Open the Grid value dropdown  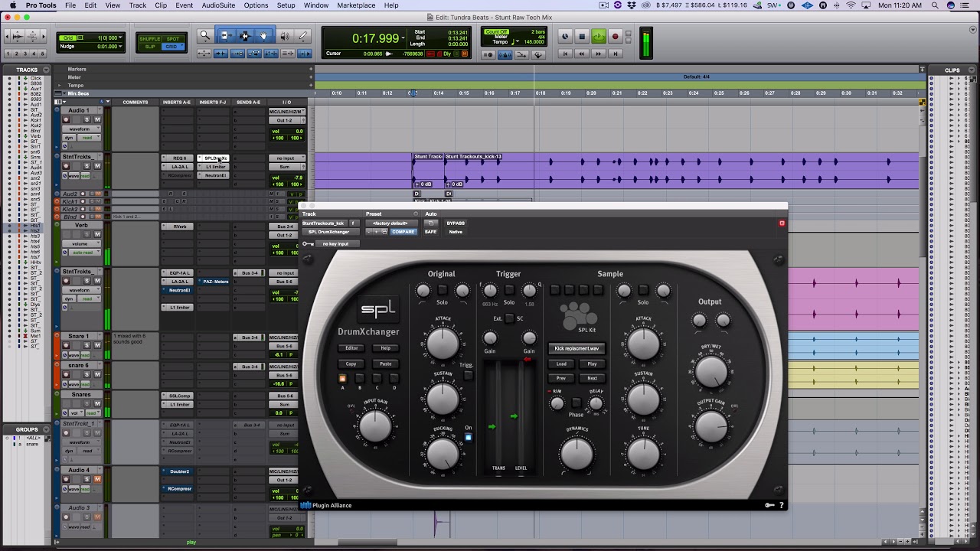click(120, 37)
